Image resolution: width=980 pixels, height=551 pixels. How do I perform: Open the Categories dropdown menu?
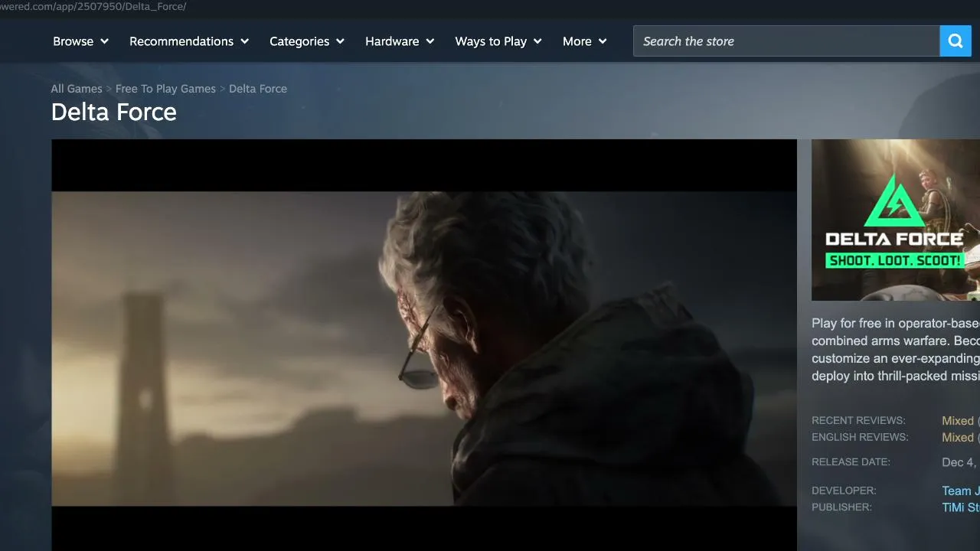point(307,41)
